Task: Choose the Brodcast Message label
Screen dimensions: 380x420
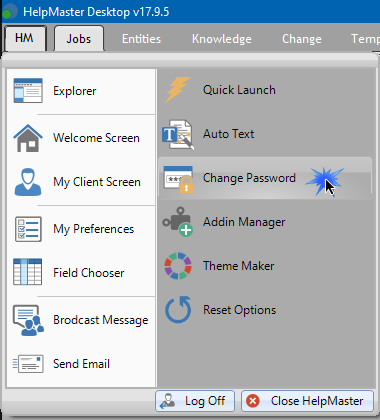Action: pyautogui.click(x=101, y=320)
